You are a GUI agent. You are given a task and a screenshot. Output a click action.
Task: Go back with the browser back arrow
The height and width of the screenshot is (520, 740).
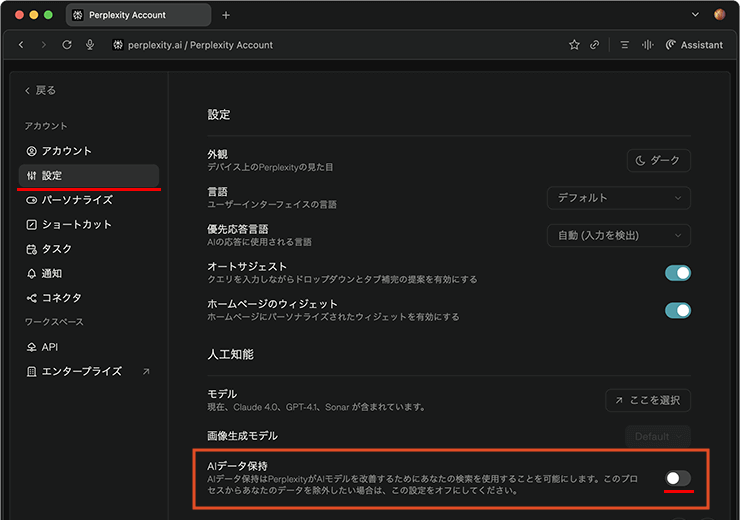21,45
